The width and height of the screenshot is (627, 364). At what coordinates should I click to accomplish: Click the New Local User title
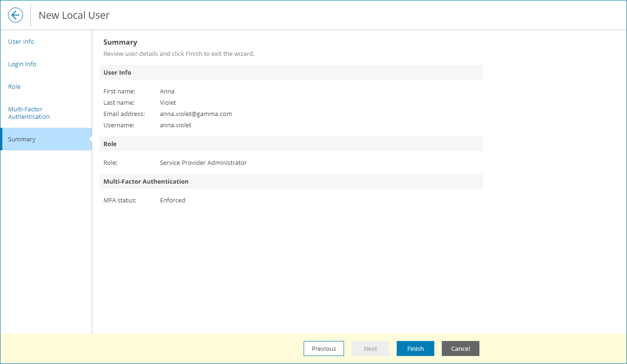74,15
